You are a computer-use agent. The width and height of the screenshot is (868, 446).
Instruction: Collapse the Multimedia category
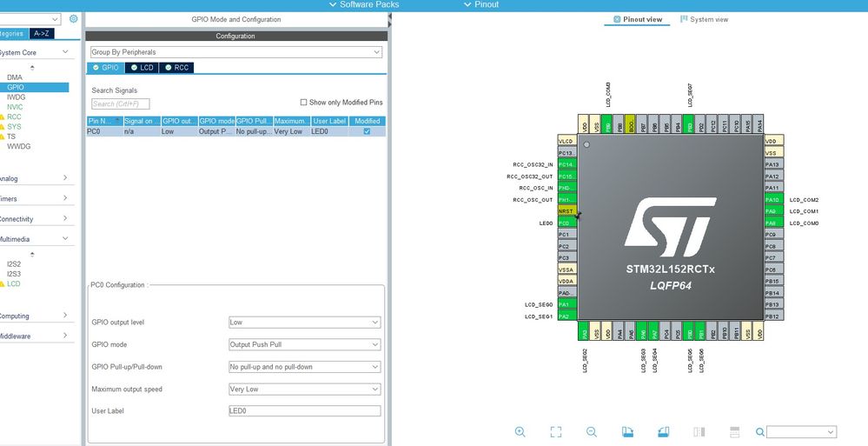(x=65, y=238)
